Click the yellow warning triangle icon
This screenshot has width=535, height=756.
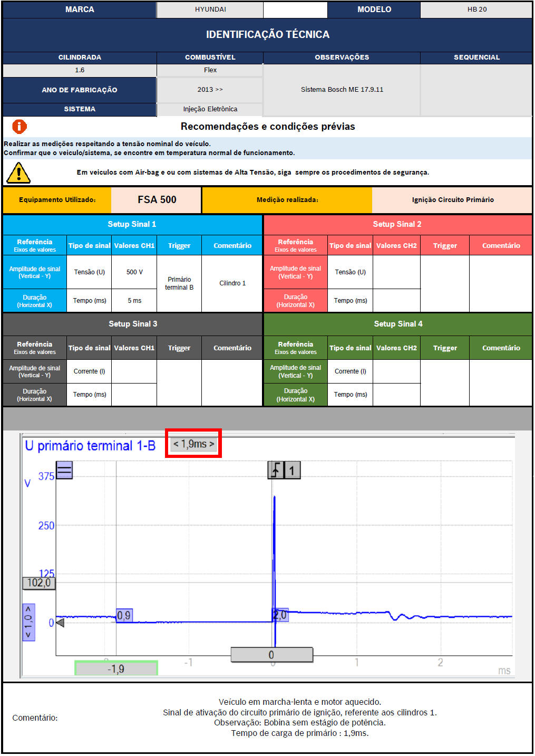18,173
